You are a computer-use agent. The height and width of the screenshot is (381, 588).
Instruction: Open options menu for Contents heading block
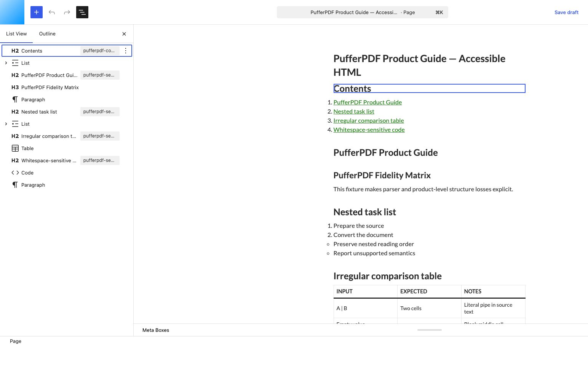[x=126, y=51]
